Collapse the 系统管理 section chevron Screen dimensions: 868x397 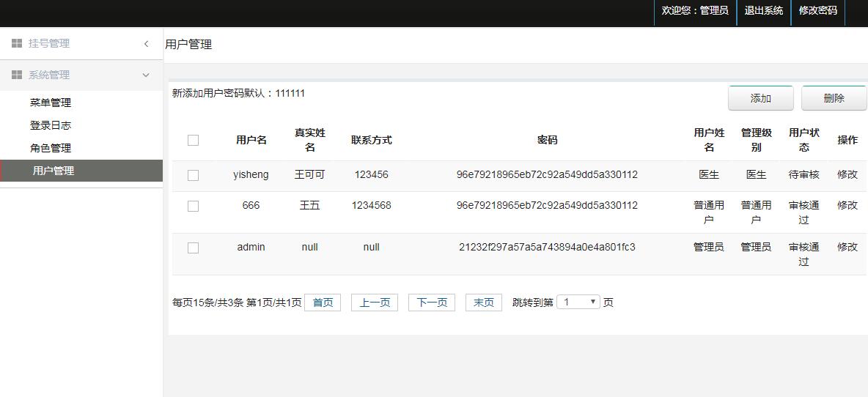[146, 75]
